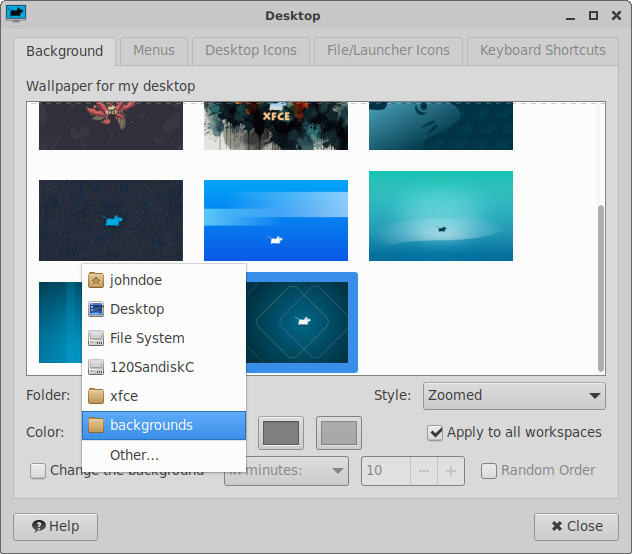Screen dimensions: 632x554
Task: Select the highlighted backgrounds entry
Action: pos(164,425)
